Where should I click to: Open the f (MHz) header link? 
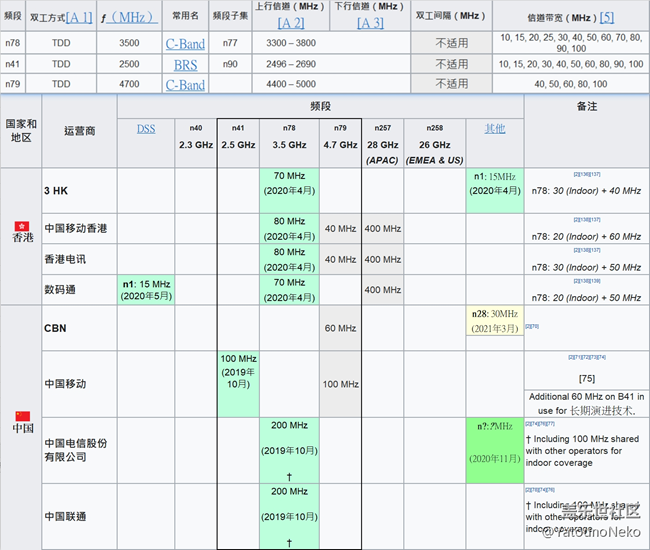coord(129,17)
